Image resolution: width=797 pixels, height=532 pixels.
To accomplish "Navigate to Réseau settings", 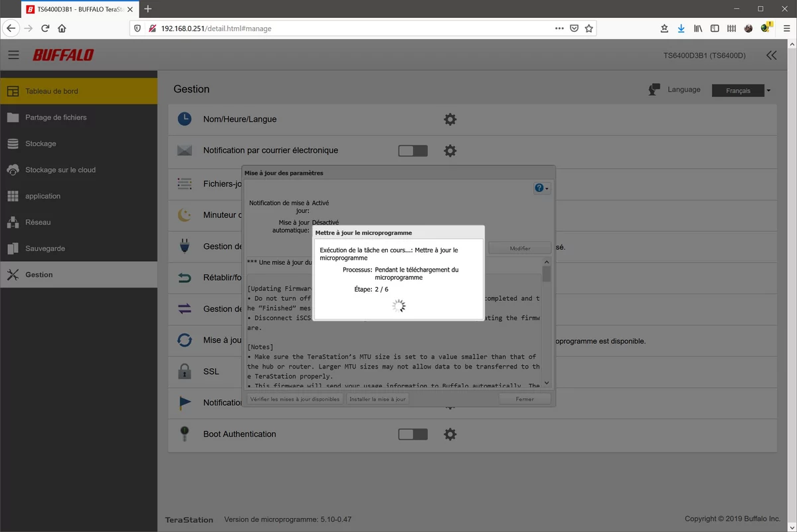I will 79,222.
